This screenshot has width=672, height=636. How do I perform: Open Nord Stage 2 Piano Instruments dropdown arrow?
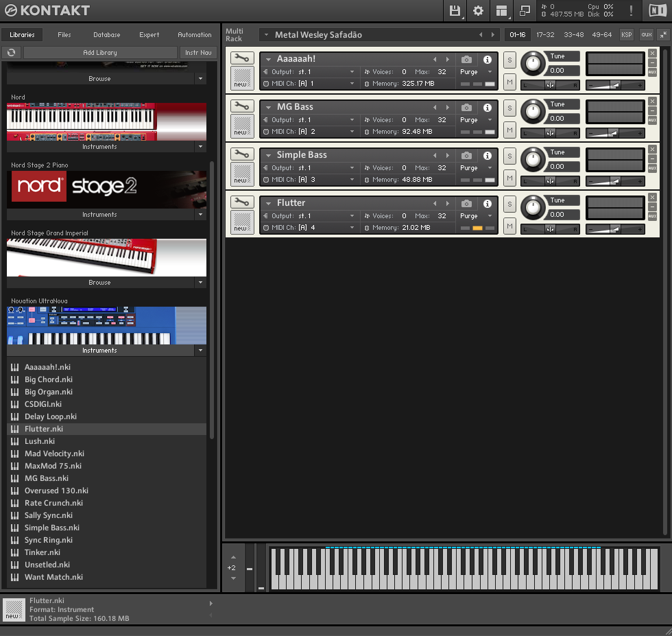click(200, 215)
